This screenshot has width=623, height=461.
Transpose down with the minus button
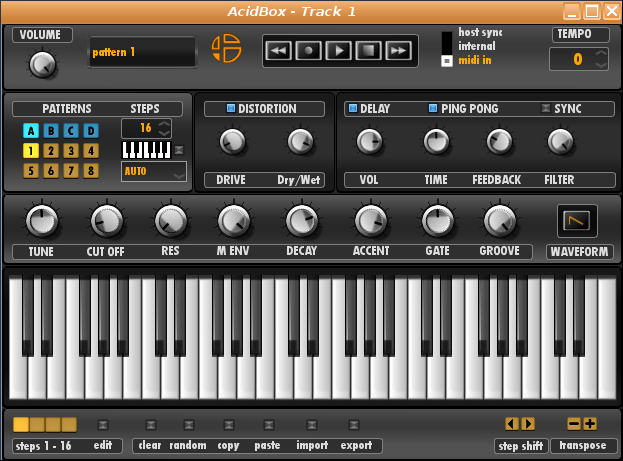[574, 424]
